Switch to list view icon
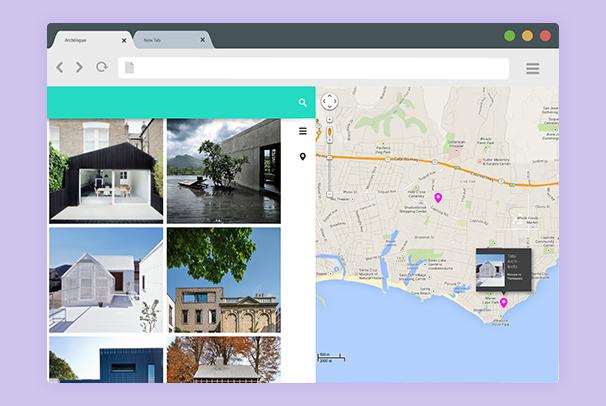This screenshot has width=606, height=406. tap(303, 131)
